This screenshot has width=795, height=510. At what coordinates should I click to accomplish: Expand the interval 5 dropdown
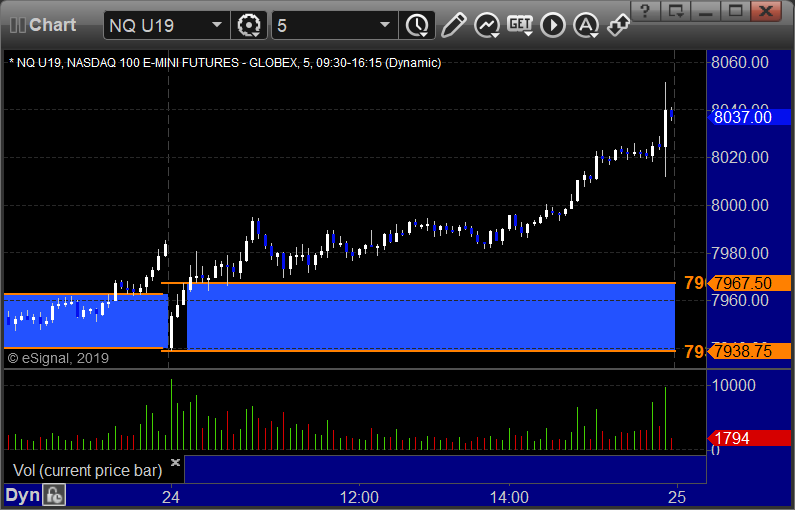(x=385, y=25)
